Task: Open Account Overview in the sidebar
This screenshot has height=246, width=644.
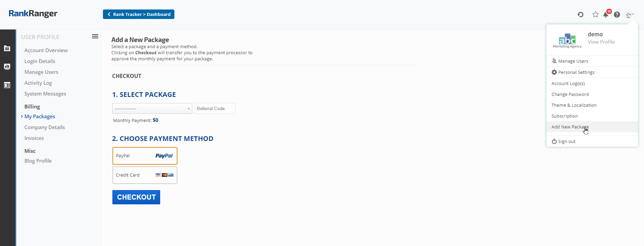Action: pos(46,50)
